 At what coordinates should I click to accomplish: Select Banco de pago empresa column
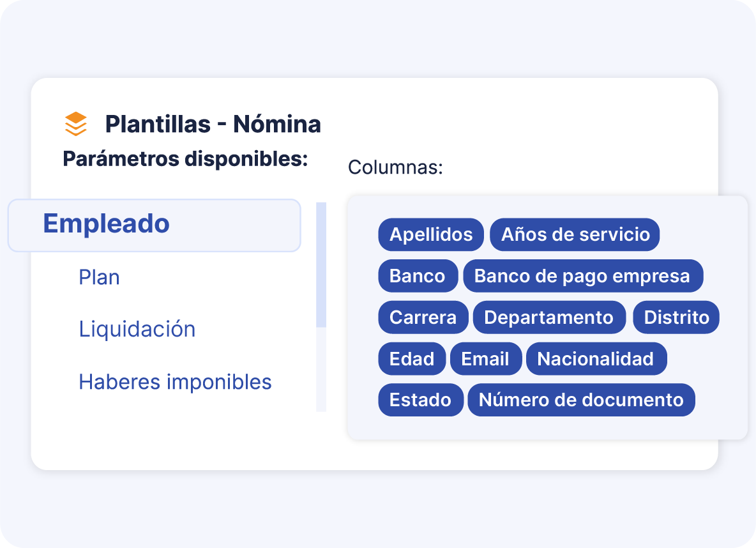point(582,275)
